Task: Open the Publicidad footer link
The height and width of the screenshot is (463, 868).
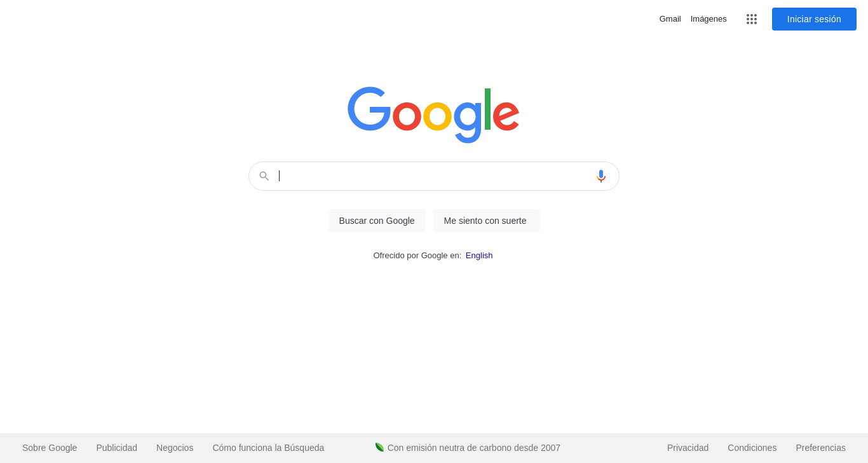Action: (x=117, y=448)
